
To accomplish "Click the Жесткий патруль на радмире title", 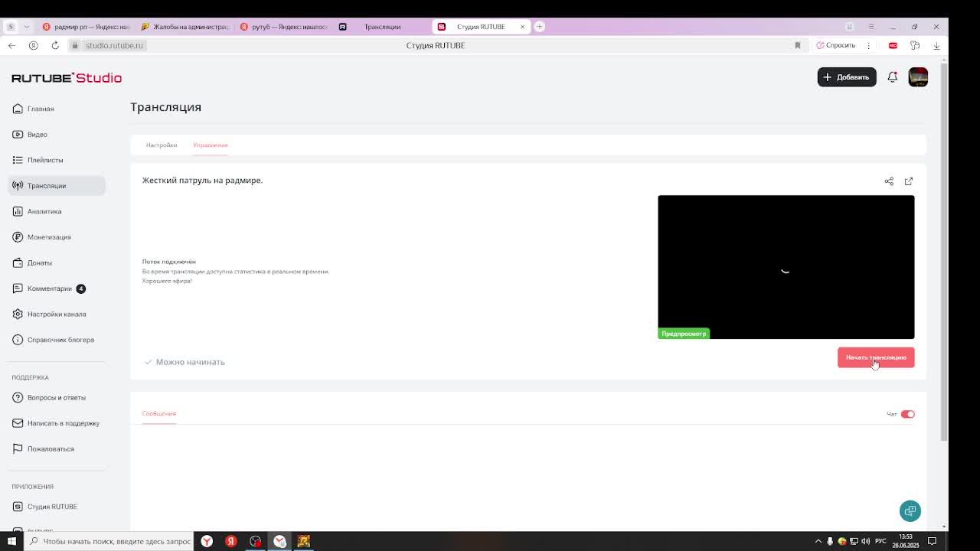I will pyautogui.click(x=202, y=181).
